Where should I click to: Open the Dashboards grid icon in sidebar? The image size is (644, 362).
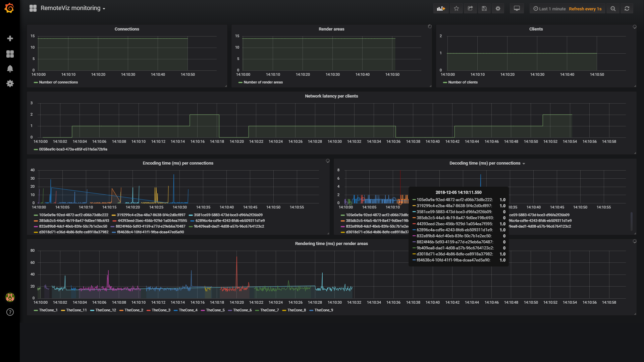(x=10, y=54)
